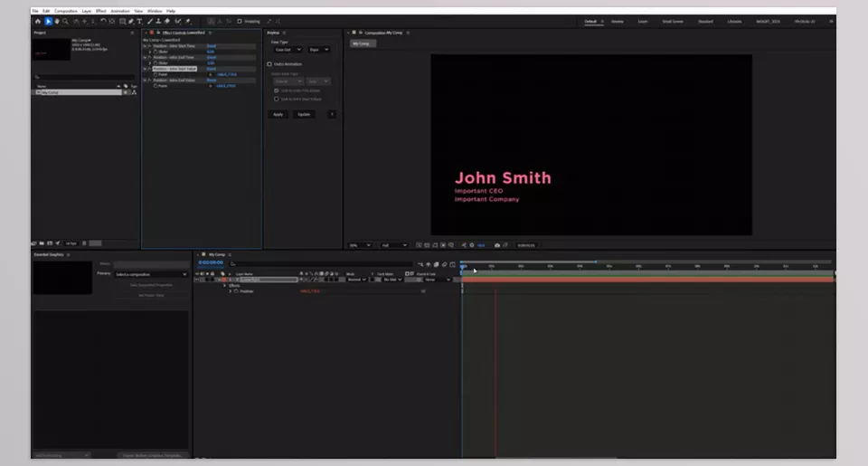Enable the Outro Animation checkbox
Screen dimensions: 868x466
pyautogui.click(x=269, y=64)
